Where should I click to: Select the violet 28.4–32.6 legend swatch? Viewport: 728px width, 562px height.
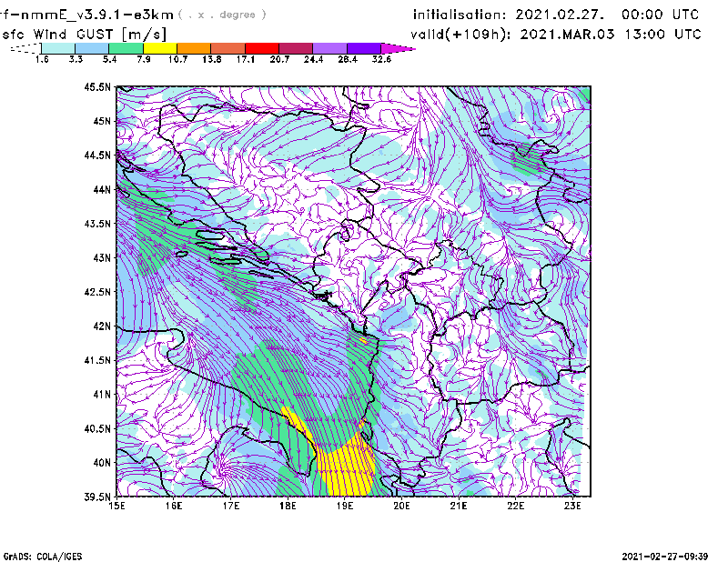coord(363,48)
